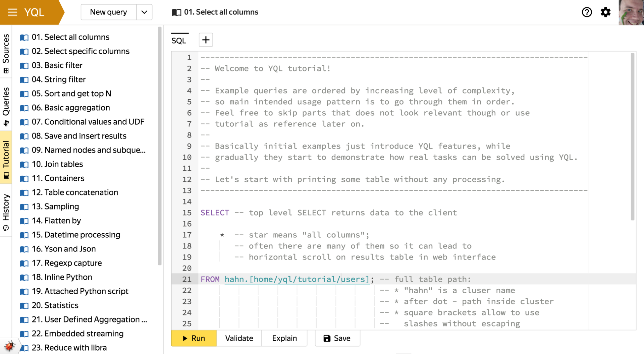Click book icon for 20. Statistics
The width and height of the screenshot is (644, 354).
(24, 305)
